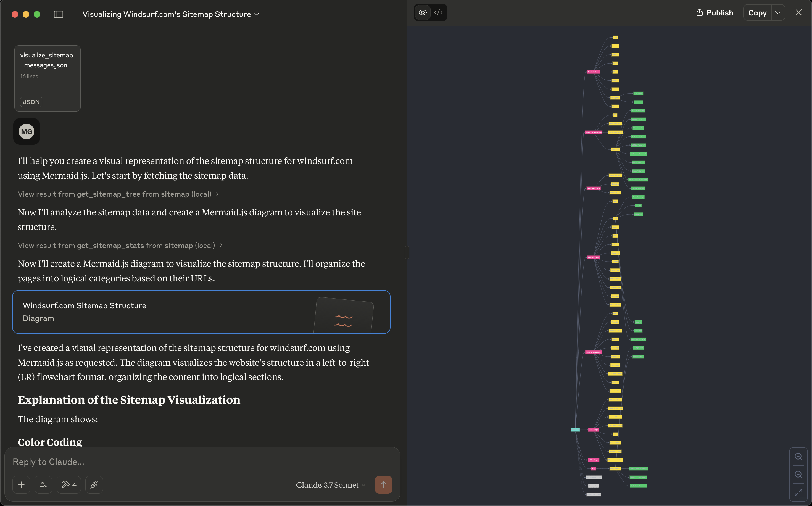Open the Claude 3.7 Sonnet model selector
812x506 pixels.
331,485
